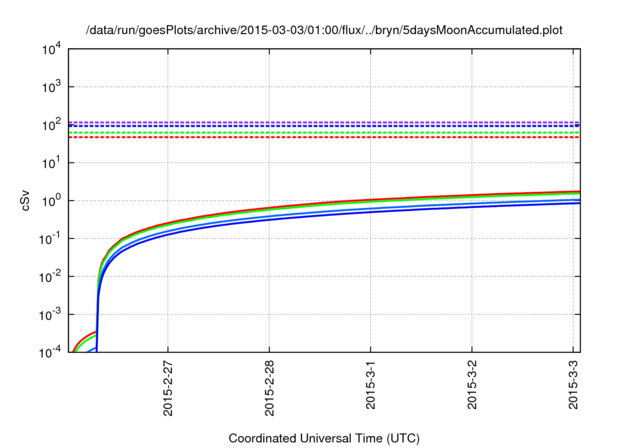
Task: Click the red dashed threshold line
Action: tap(324, 137)
